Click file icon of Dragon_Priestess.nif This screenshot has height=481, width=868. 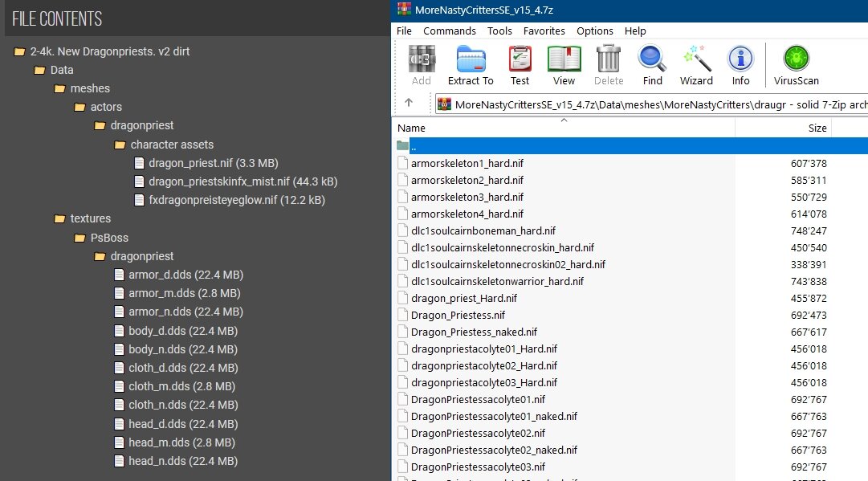tap(403, 315)
